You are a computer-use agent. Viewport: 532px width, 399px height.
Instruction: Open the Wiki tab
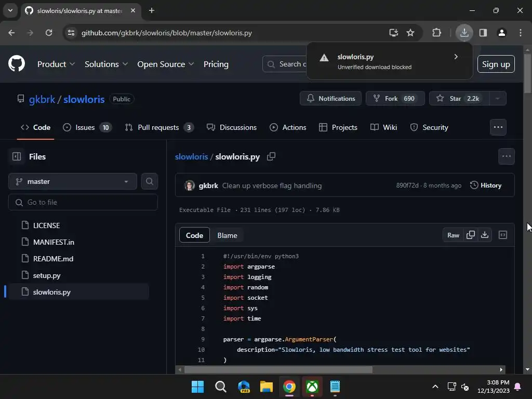tap(384, 127)
